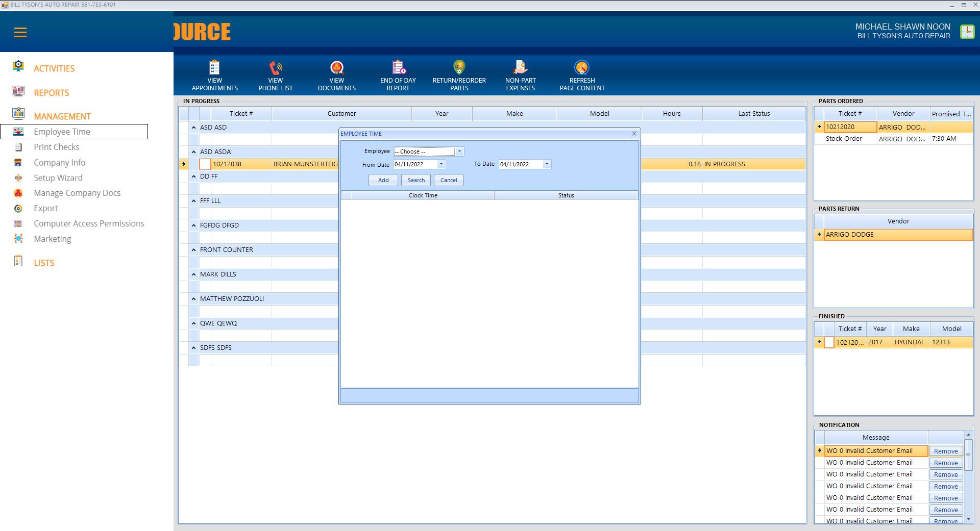Select Print Checks in the sidebar
The height and width of the screenshot is (531, 980).
[x=57, y=147]
